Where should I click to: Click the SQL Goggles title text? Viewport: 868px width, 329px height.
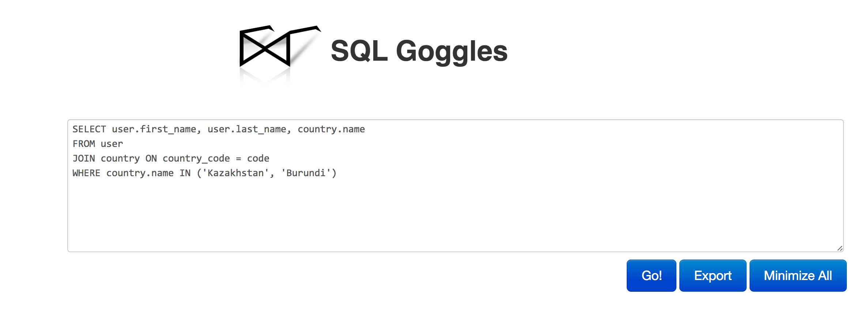pos(419,51)
